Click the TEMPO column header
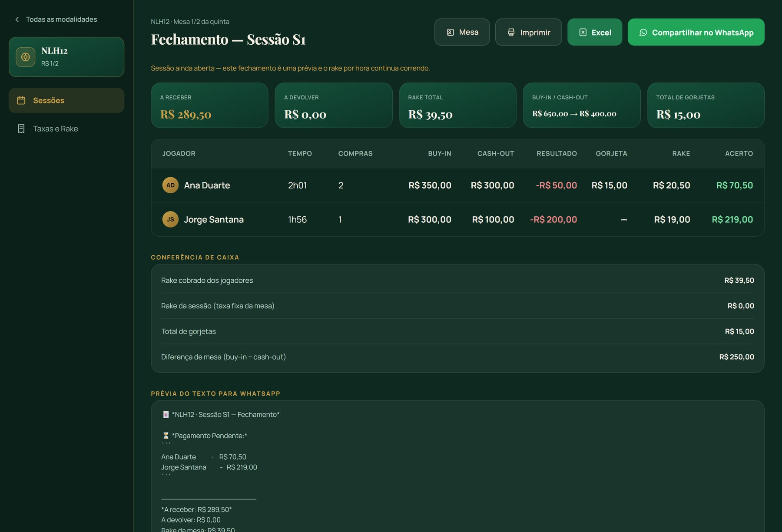 pos(300,154)
